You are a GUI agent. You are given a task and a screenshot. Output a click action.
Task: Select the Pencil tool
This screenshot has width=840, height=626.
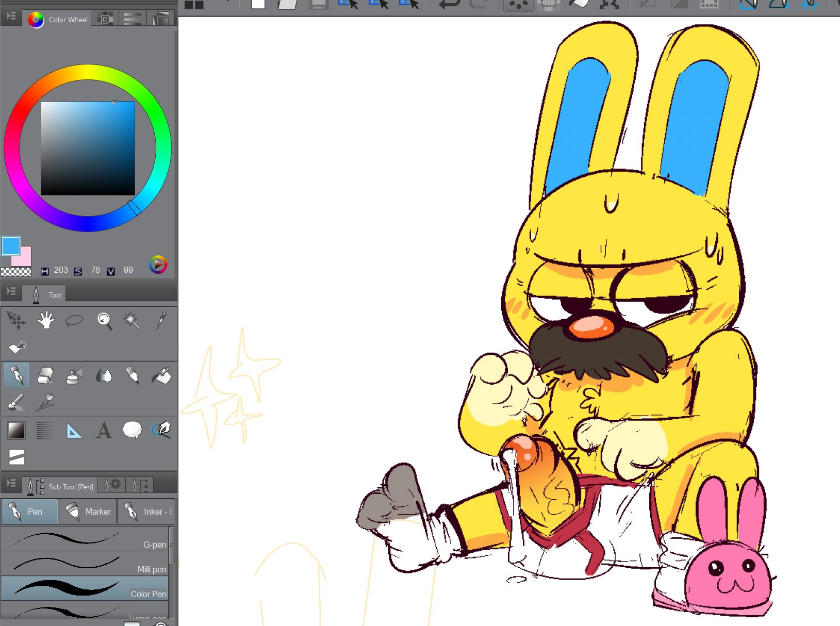tap(133, 375)
